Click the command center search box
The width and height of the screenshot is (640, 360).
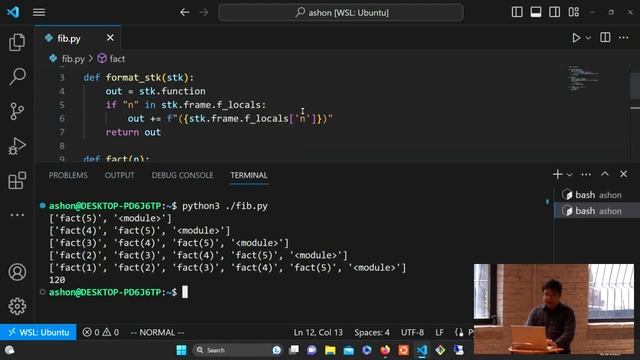pyautogui.click(x=341, y=12)
